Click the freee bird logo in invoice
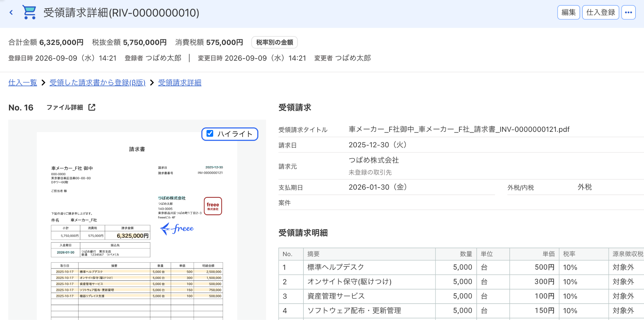Image resolution: width=644 pixels, height=320 pixels. (177, 229)
